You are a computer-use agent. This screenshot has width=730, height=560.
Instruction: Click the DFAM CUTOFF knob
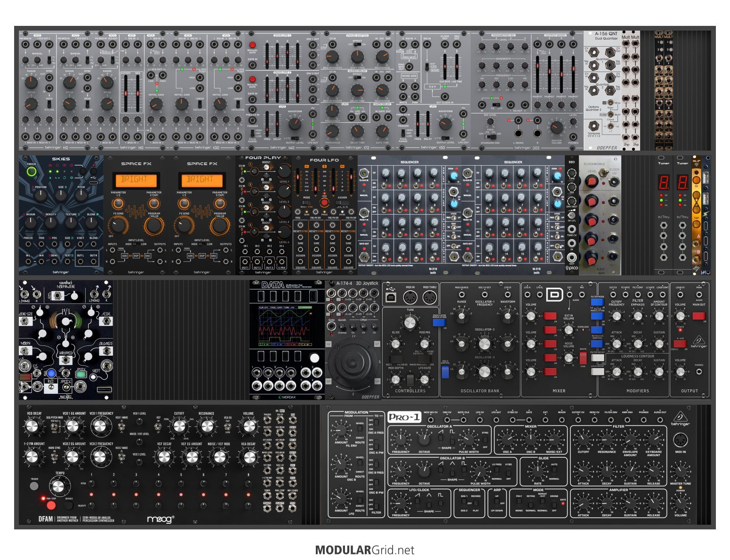pyautogui.click(x=179, y=426)
